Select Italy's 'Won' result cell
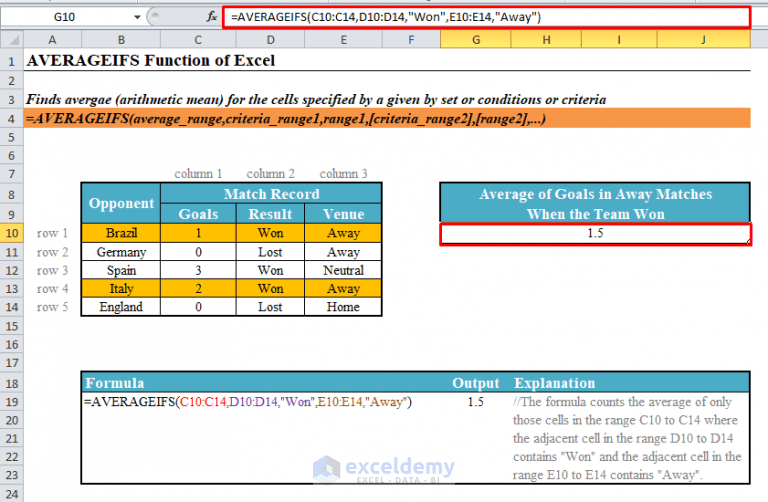Screen dimensions: 768x502 [270, 289]
